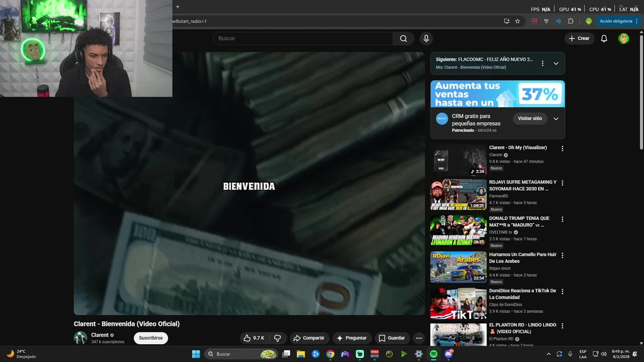
Task: Open options for Oh My (Visualizer) video
Action: click(562, 149)
